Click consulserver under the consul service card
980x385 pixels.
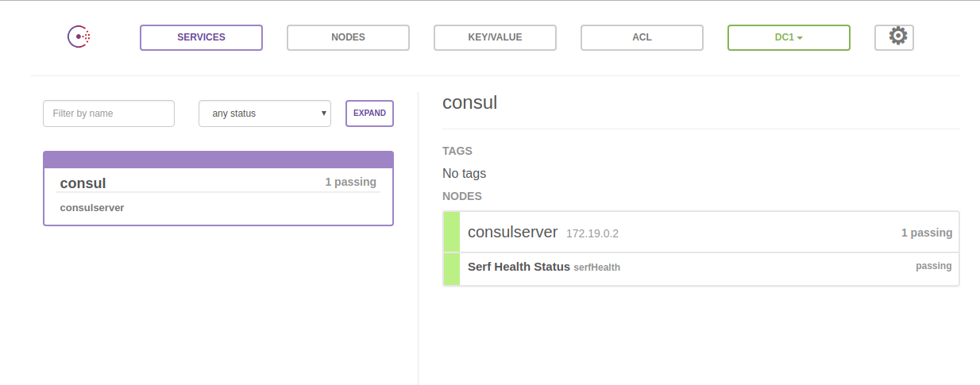(x=92, y=208)
